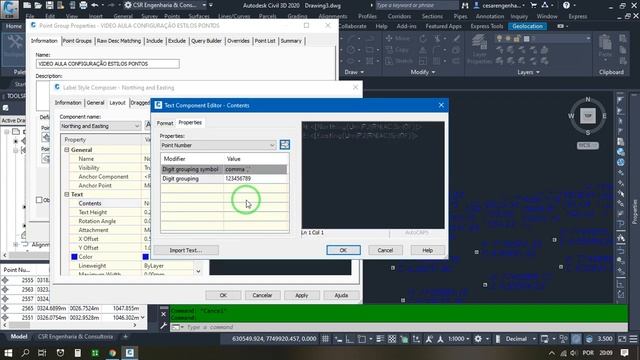
Task: Click the Import Text... button
Action: click(186, 250)
